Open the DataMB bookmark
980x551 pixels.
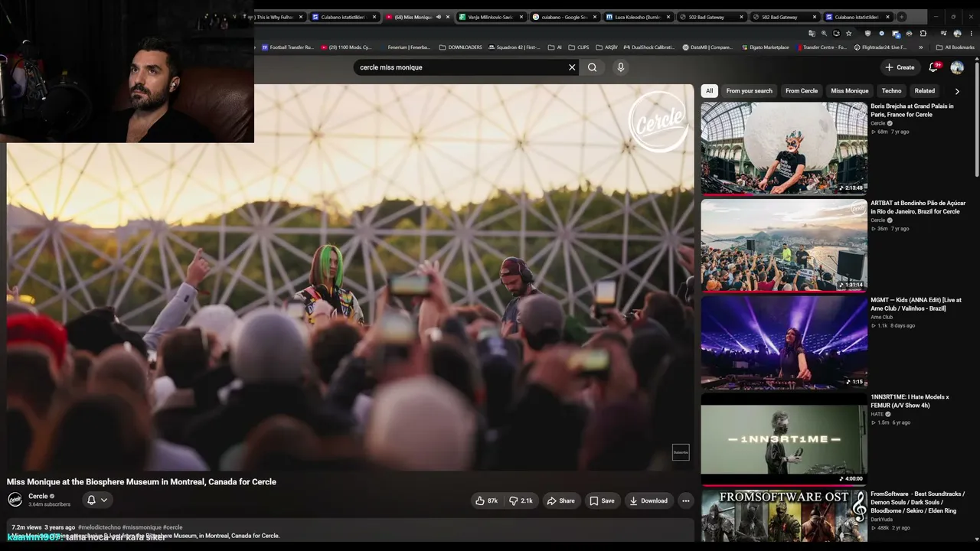tap(708, 47)
